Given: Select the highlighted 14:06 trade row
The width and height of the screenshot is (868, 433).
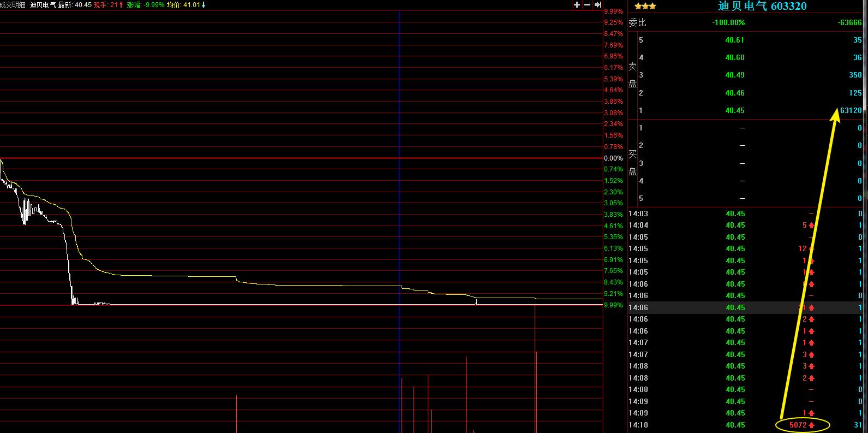Looking at the screenshot, I should click(746, 307).
